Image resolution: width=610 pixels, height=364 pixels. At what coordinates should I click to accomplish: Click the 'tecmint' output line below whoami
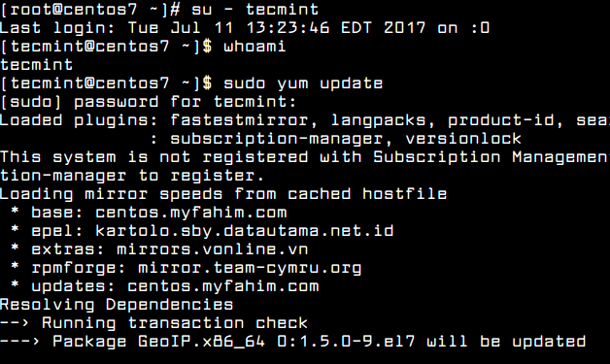point(37,65)
